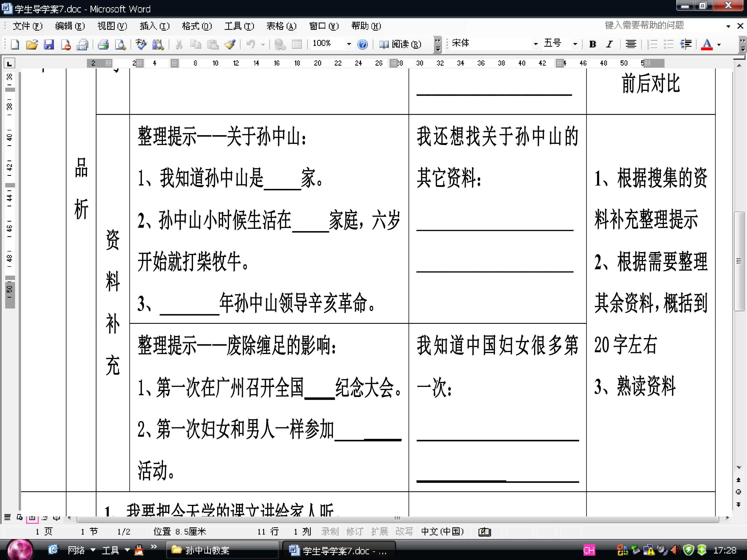
Task: Click the font color red A swatch
Action: coord(707,44)
